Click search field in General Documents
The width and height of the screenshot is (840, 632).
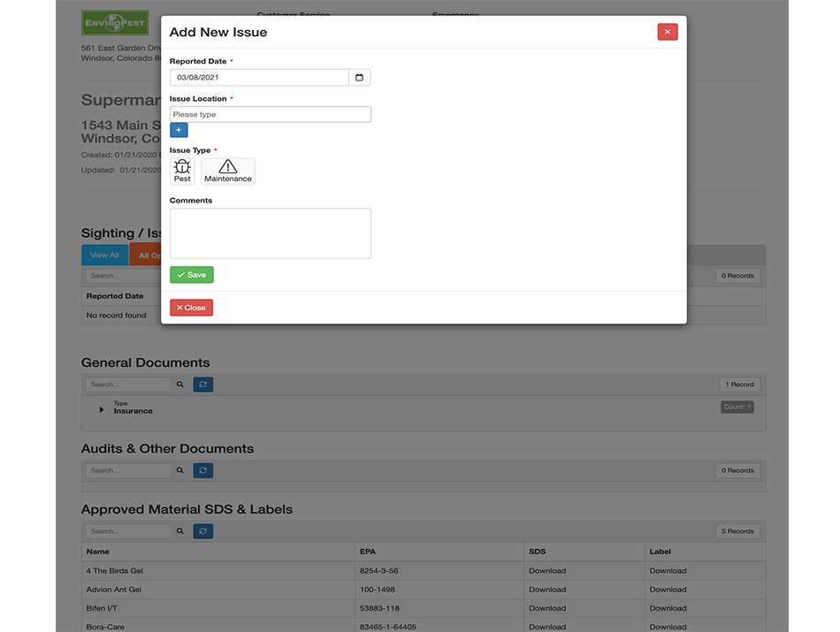127,384
